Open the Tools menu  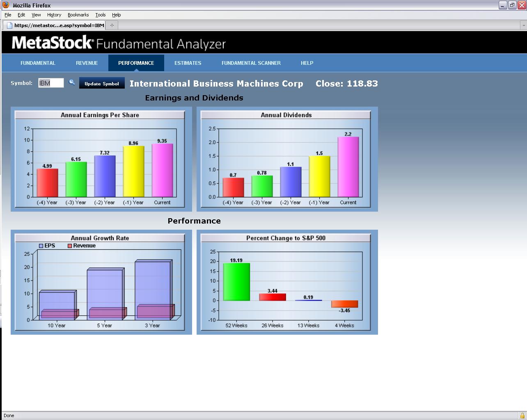(100, 15)
